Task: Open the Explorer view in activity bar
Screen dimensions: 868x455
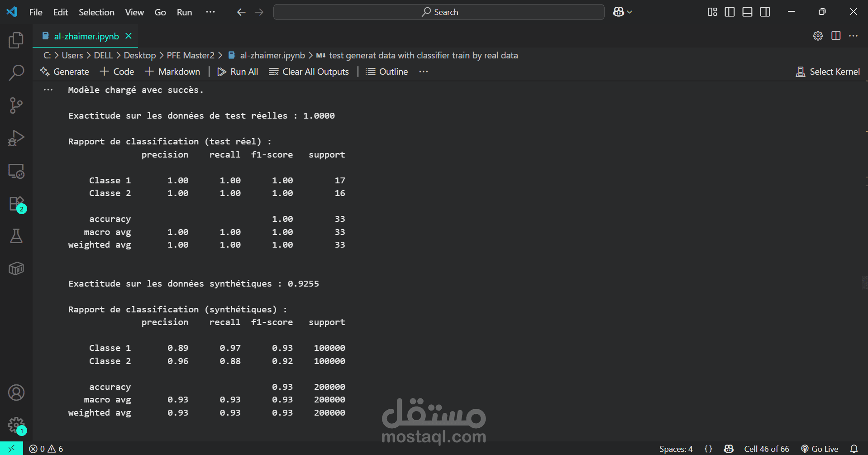Action: (x=16, y=40)
